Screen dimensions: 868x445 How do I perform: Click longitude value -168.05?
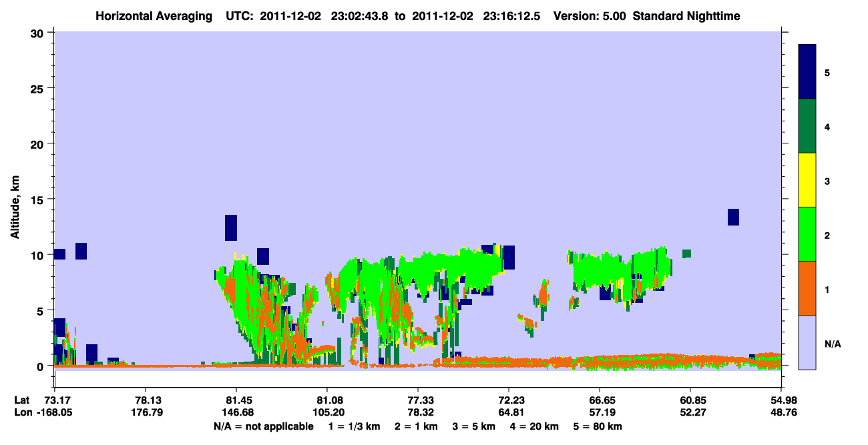click(x=53, y=412)
